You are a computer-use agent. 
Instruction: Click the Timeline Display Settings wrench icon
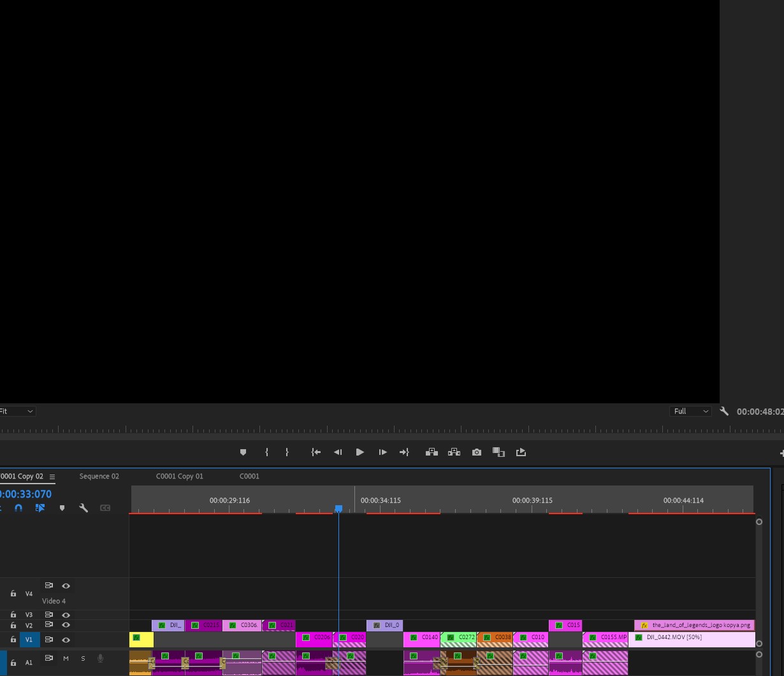(x=83, y=508)
